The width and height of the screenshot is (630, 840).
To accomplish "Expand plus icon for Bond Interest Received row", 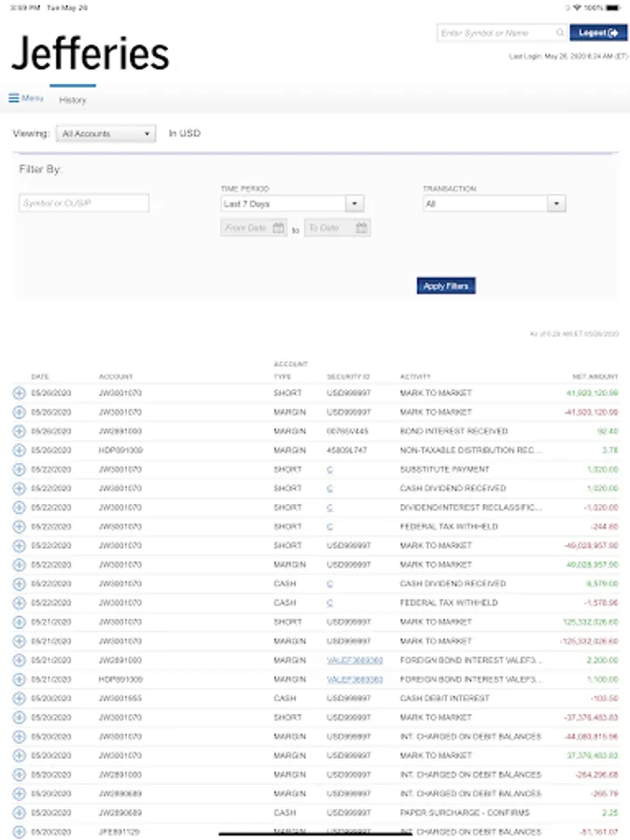I will point(19,431).
